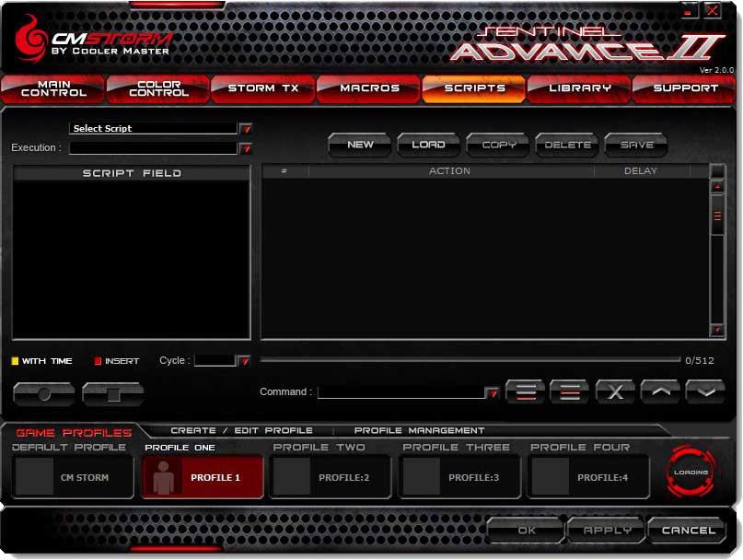
Task: Toggle the Insert checkbox
Action: (x=99, y=361)
